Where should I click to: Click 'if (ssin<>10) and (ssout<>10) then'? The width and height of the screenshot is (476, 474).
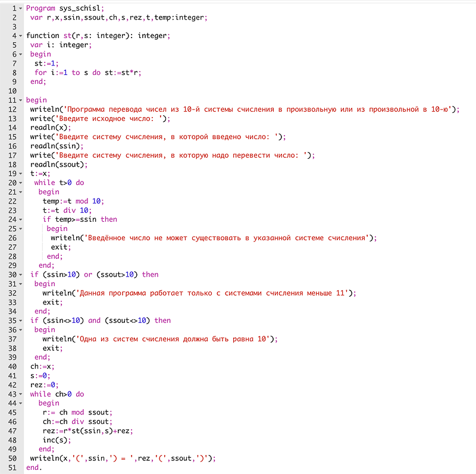101,321
